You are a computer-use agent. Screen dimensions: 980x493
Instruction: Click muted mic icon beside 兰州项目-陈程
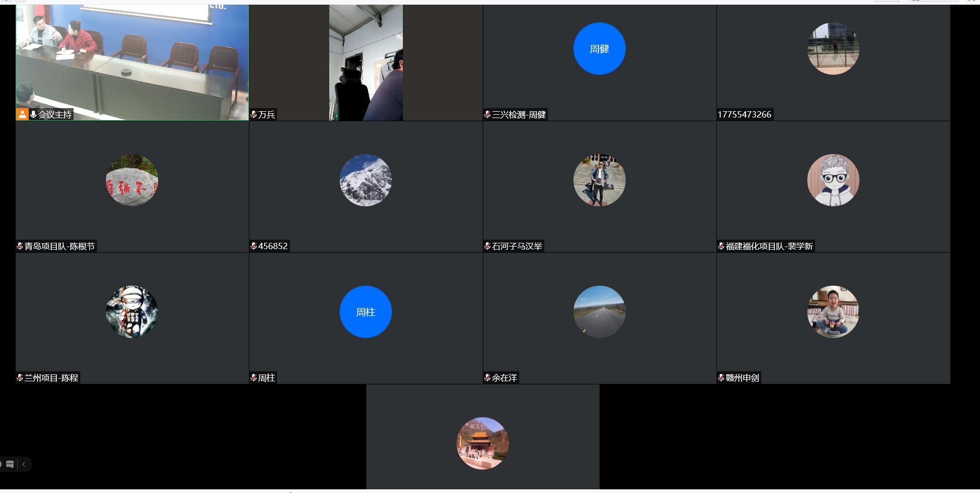20,378
